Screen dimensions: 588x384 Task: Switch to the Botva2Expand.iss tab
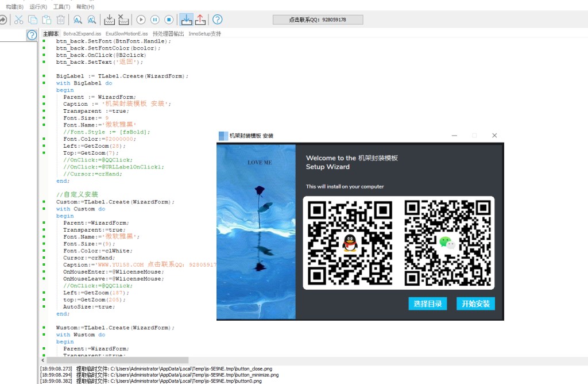tap(82, 34)
